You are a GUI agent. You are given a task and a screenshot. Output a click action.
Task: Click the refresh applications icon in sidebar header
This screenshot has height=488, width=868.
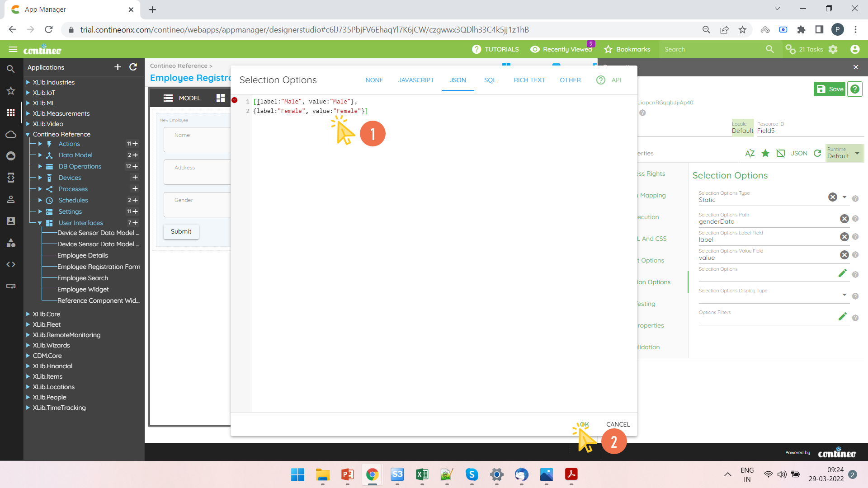[133, 67]
